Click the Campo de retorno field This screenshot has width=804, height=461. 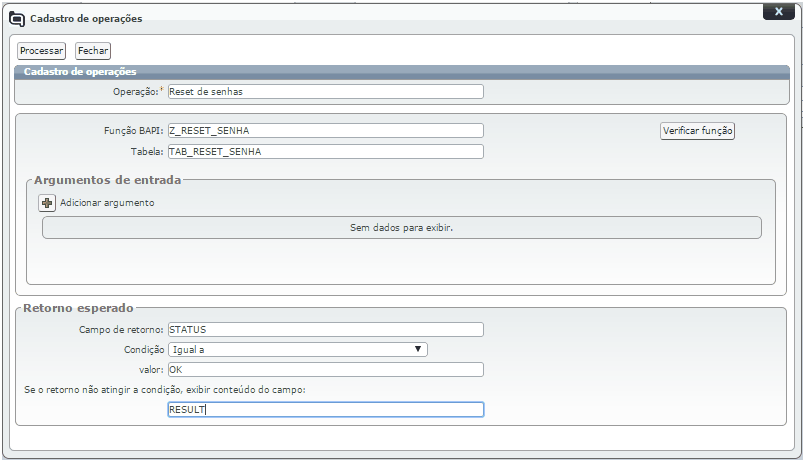click(325, 329)
